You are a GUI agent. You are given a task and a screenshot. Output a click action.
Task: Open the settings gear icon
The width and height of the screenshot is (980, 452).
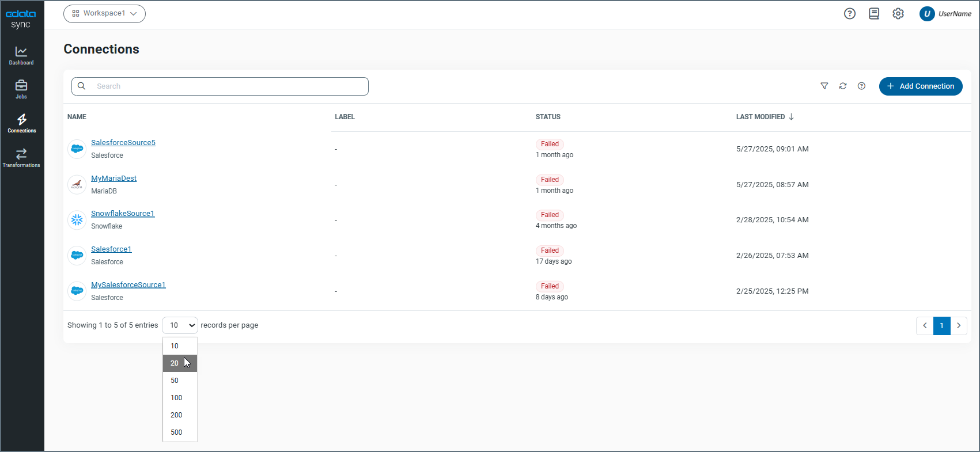tap(898, 14)
